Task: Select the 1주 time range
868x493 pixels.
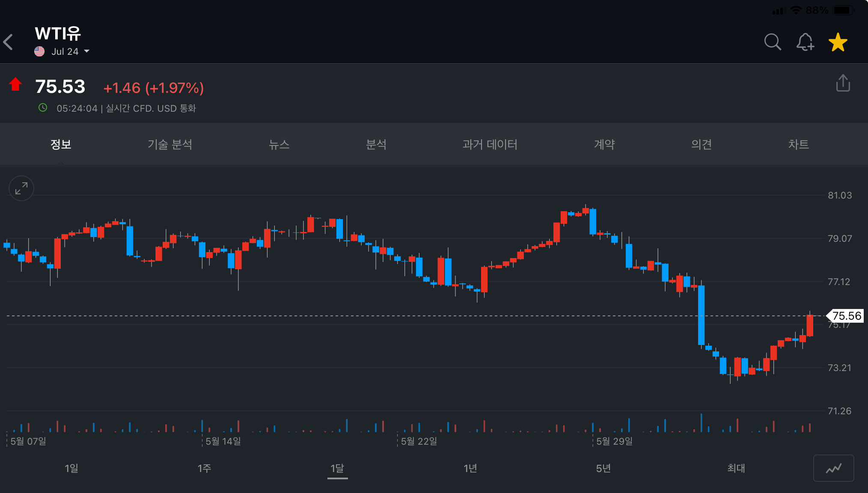Action: [x=204, y=468]
